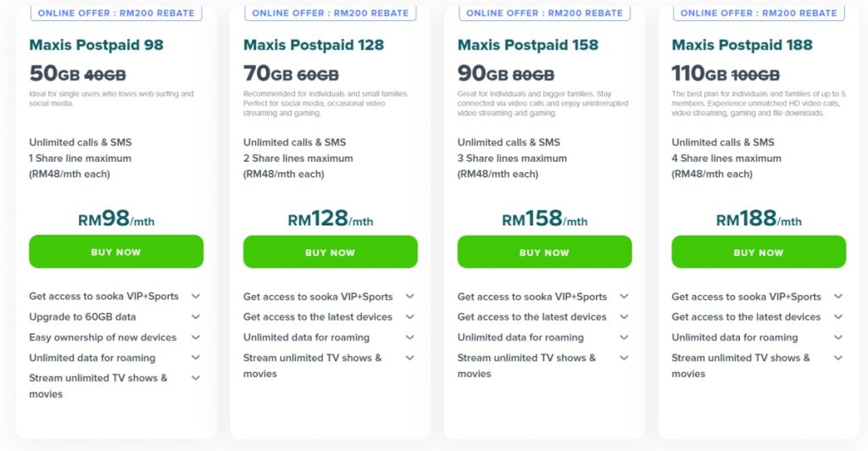Expand 'Upgrade to 60GB data' chevron
The image size is (868, 451).
(x=196, y=317)
